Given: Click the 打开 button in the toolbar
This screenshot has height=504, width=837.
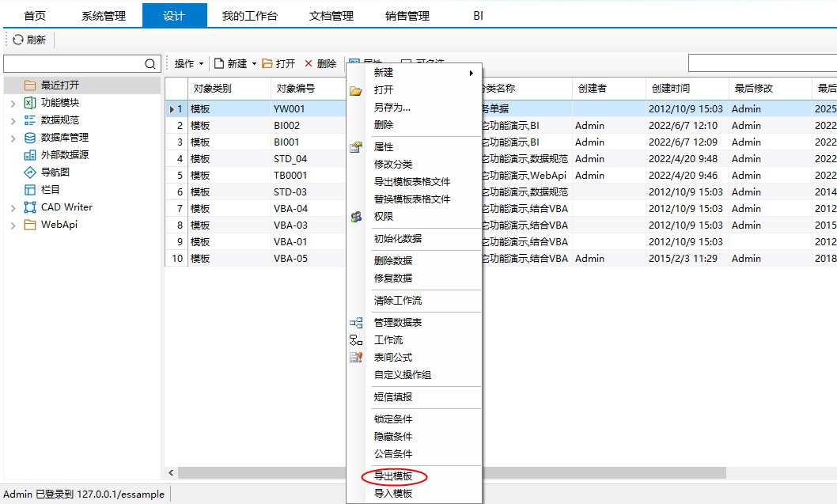Looking at the screenshot, I should pos(278,64).
